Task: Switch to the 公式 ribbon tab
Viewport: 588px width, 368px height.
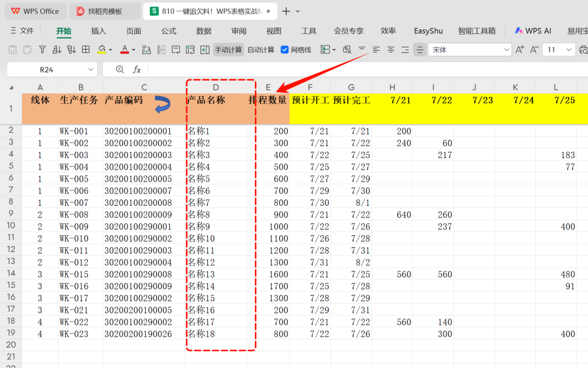Action: click(x=169, y=31)
